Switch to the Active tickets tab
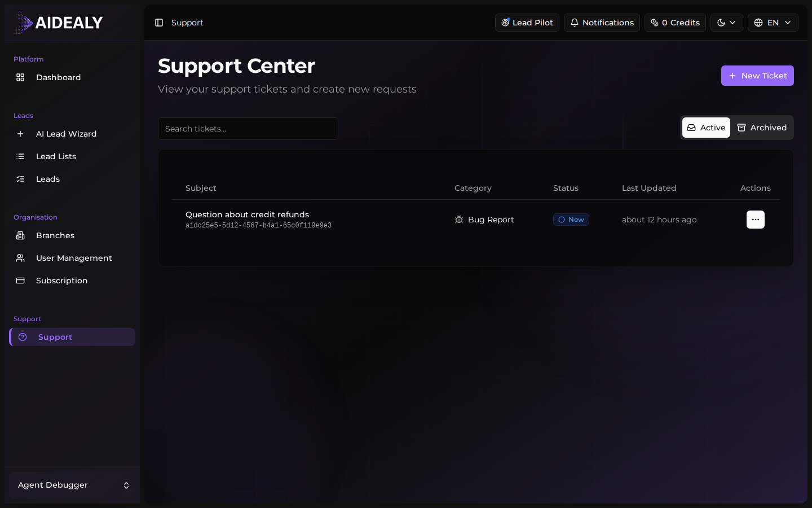Viewport: 812px width, 508px height. point(706,128)
